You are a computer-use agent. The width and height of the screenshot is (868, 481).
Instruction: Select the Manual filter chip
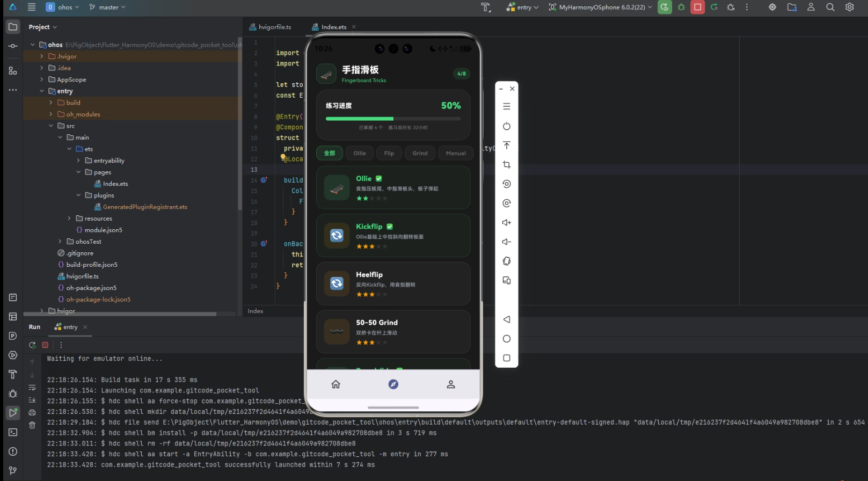(x=456, y=153)
